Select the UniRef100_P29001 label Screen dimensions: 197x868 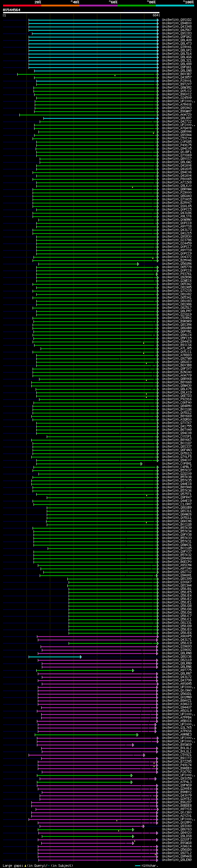[x=177, y=81]
